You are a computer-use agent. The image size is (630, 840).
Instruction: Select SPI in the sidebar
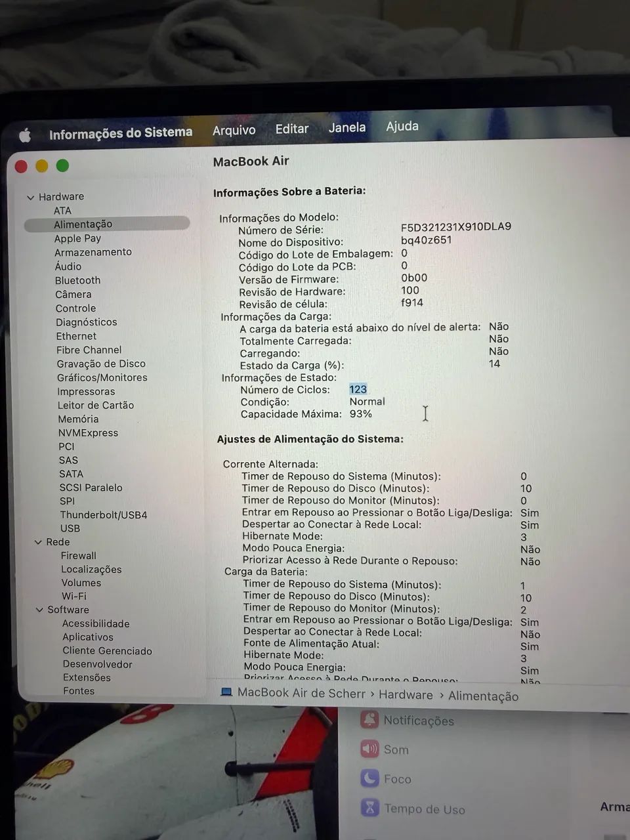[x=67, y=501]
